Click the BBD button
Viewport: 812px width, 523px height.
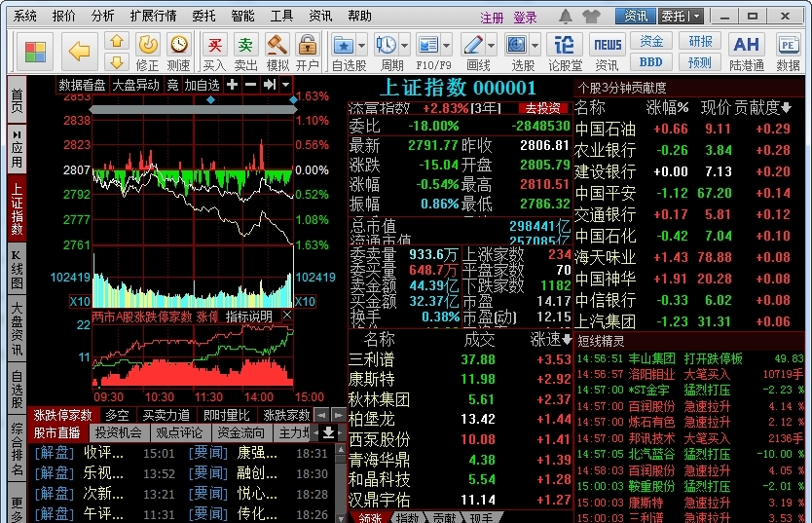[x=651, y=62]
